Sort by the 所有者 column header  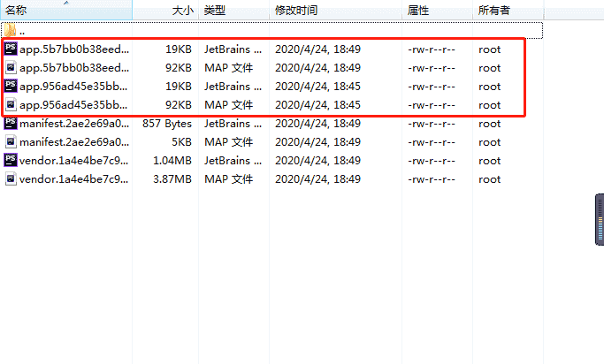(508, 10)
